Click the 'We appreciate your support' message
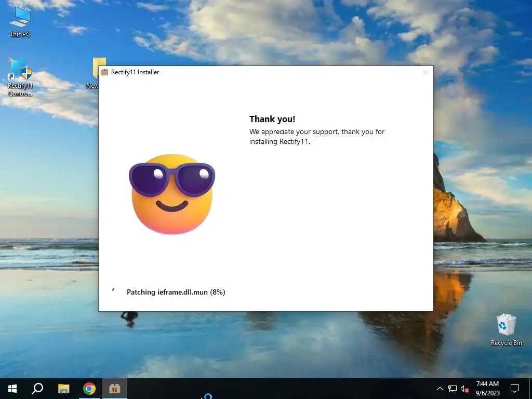Viewport: 532px width, 399px height. (x=317, y=137)
